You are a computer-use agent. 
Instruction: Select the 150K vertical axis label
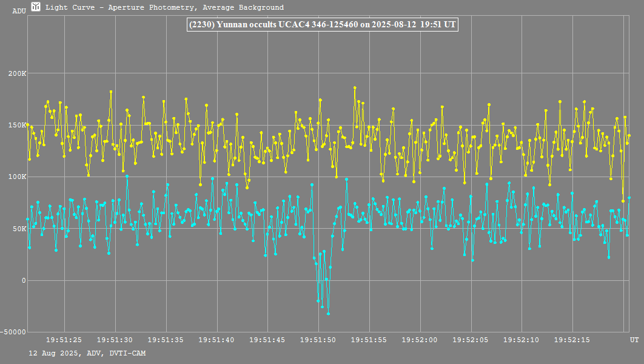pos(16,126)
